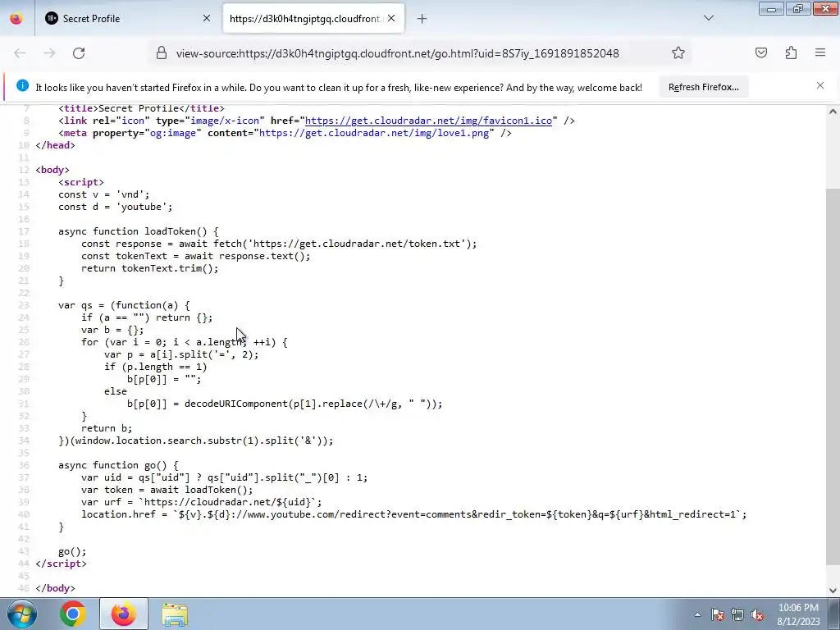The width and height of the screenshot is (840, 630).
Task: Click the padlock site security icon
Action: (x=162, y=53)
